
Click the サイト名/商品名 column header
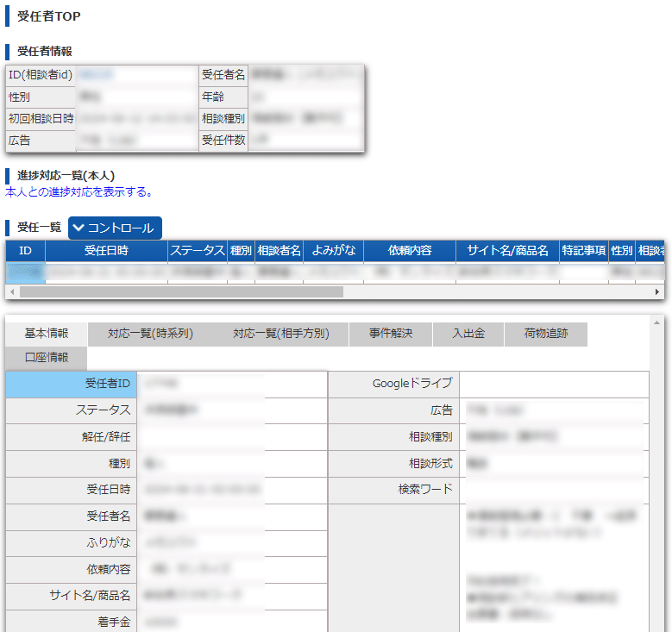pos(507,251)
